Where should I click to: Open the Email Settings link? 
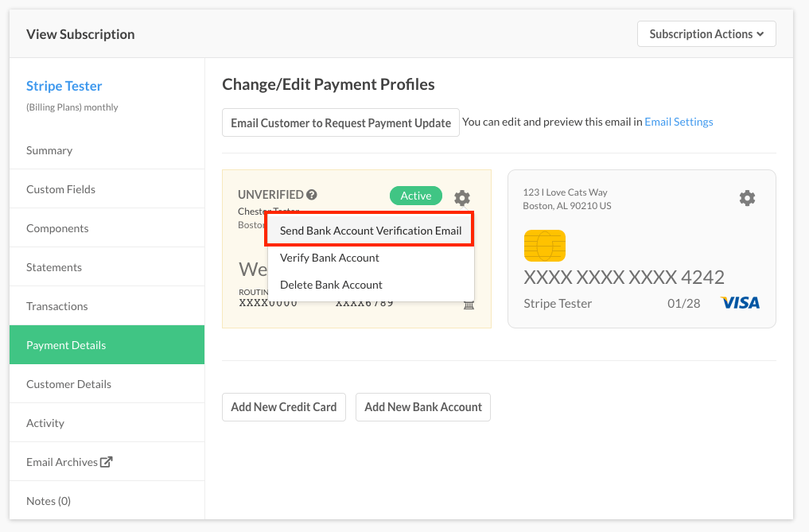tap(679, 122)
